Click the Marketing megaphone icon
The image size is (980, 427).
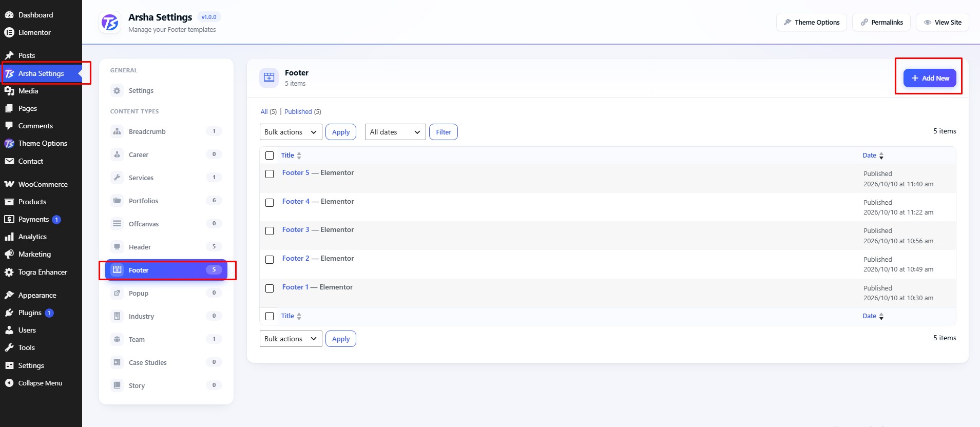9,254
